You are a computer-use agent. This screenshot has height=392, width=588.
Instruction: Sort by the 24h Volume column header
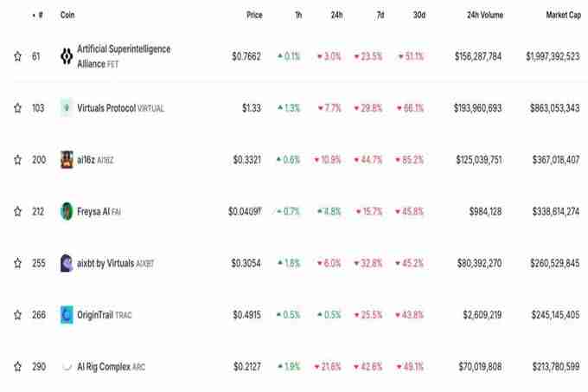483,16
